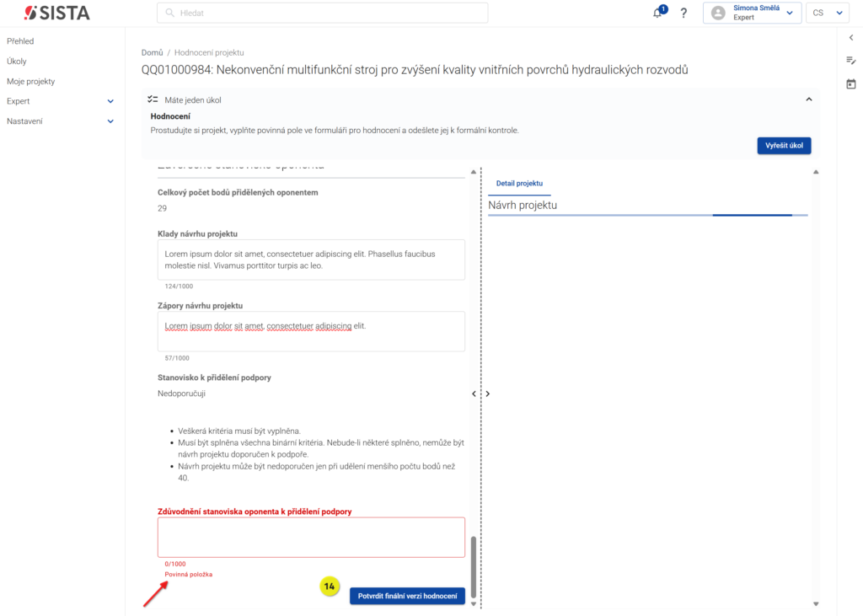Click the Povinná položka error text

click(x=188, y=574)
